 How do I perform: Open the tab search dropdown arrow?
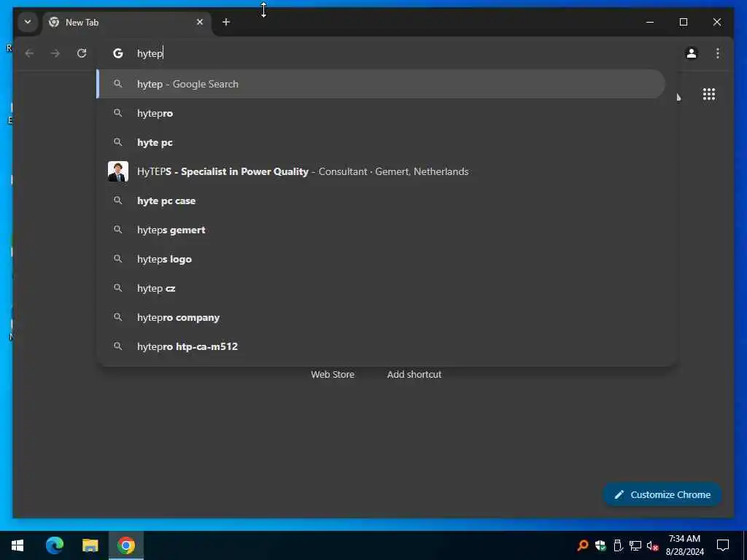[x=28, y=22]
